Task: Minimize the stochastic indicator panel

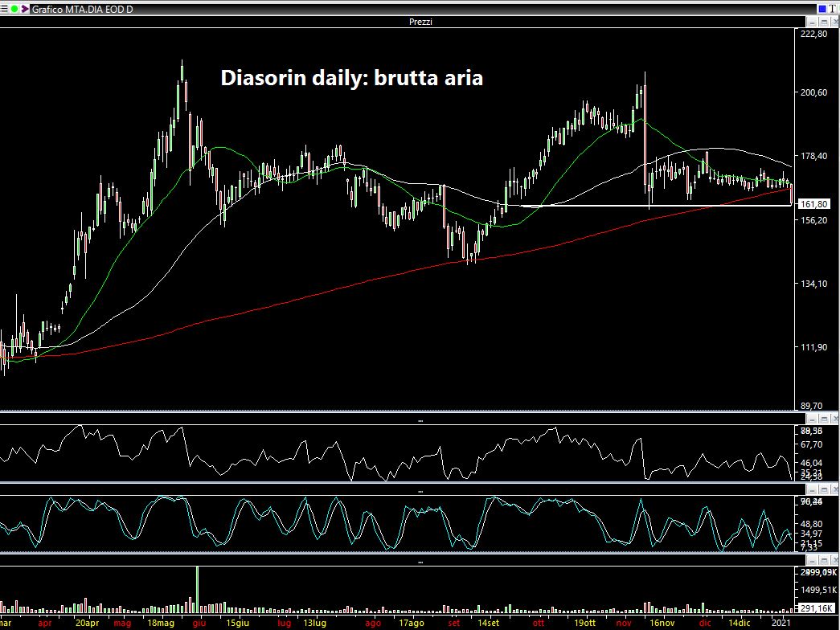Action: [x=813, y=489]
